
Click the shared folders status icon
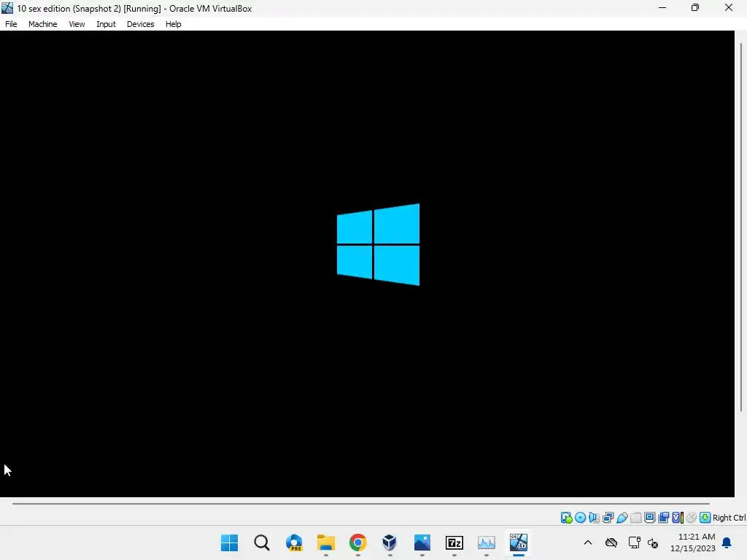(x=635, y=518)
